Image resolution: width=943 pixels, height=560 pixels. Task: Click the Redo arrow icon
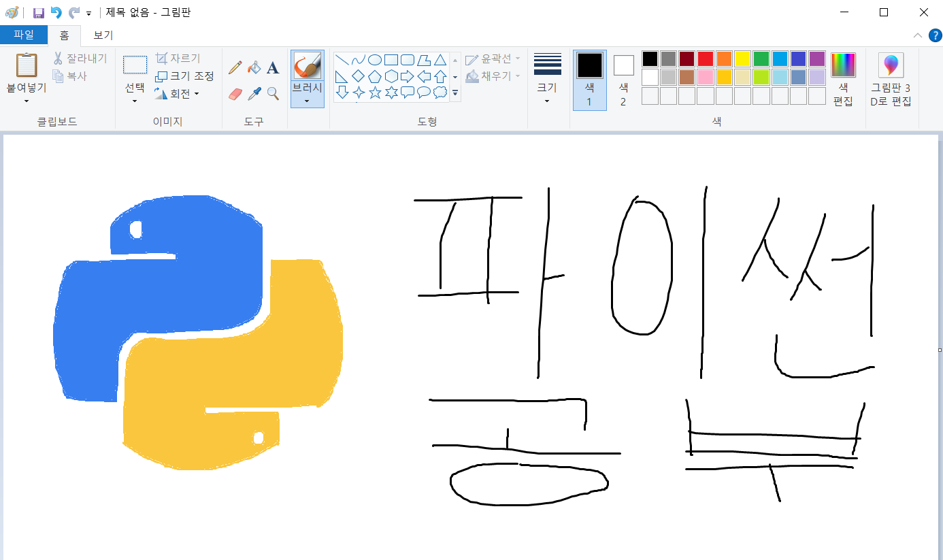point(73,12)
